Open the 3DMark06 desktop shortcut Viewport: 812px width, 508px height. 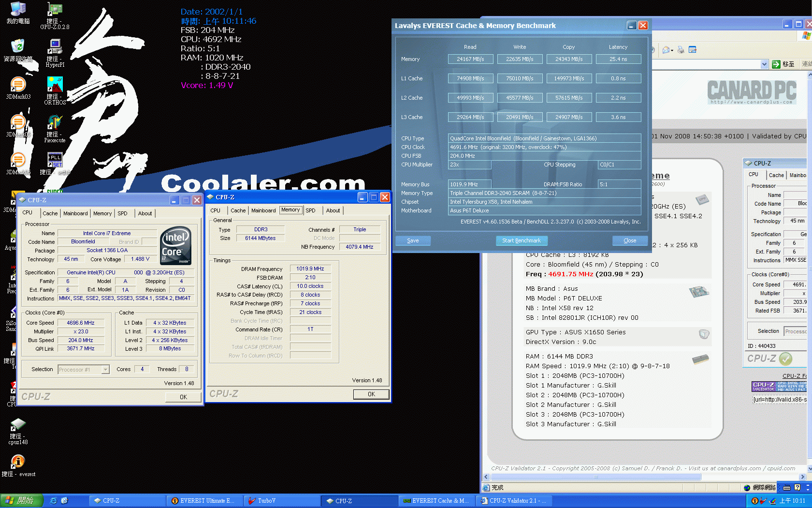(18, 164)
